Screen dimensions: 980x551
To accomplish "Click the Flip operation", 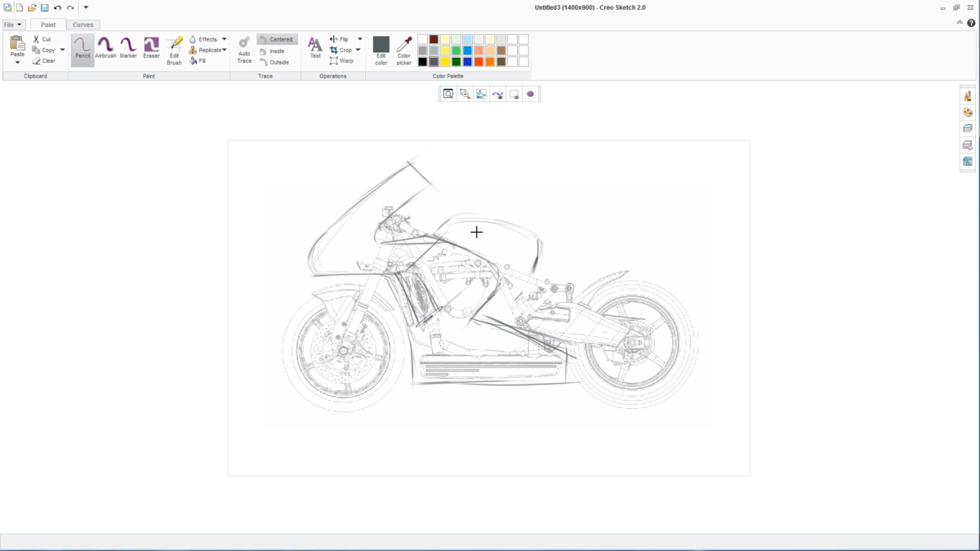I will [339, 39].
